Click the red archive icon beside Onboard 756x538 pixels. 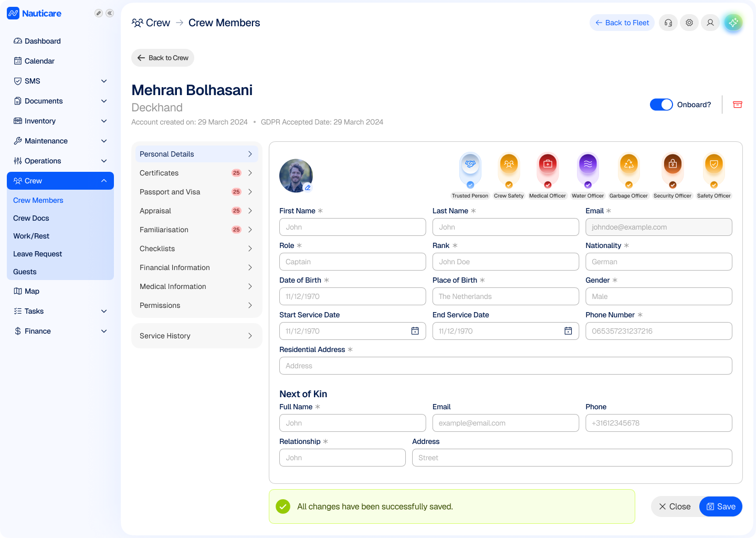[738, 105]
